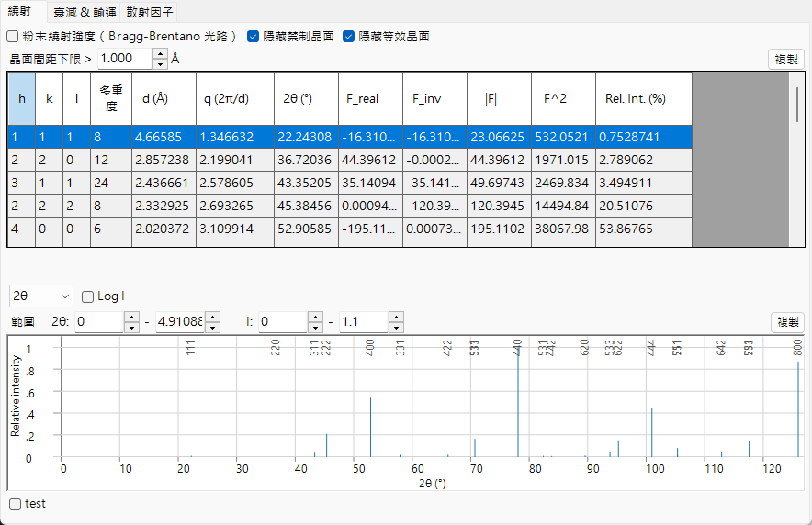This screenshot has width=812, height=525.
Task: Click the 111 peak label in chart
Action: tap(190, 348)
